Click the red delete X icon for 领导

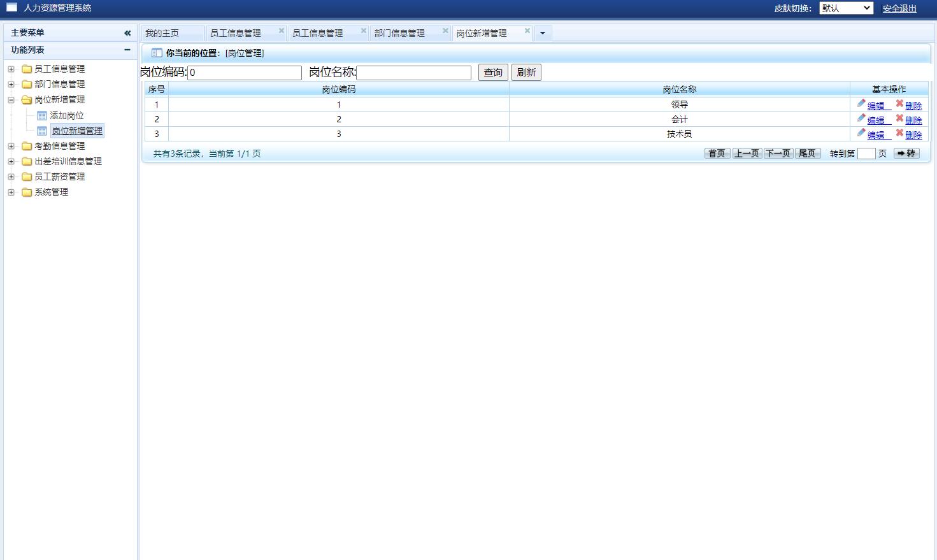899,103
